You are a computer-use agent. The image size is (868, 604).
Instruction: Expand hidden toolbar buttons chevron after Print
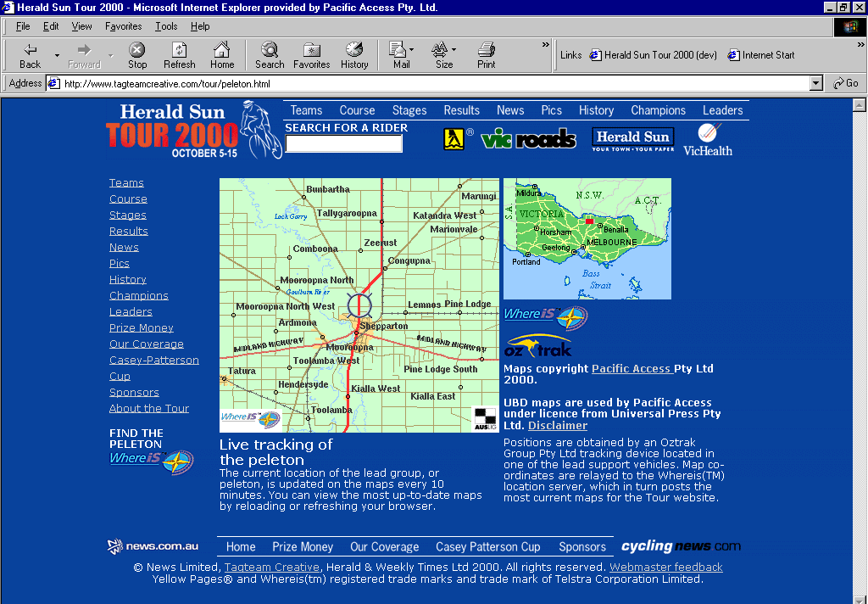pyautogui.click(x=546, y=45)
